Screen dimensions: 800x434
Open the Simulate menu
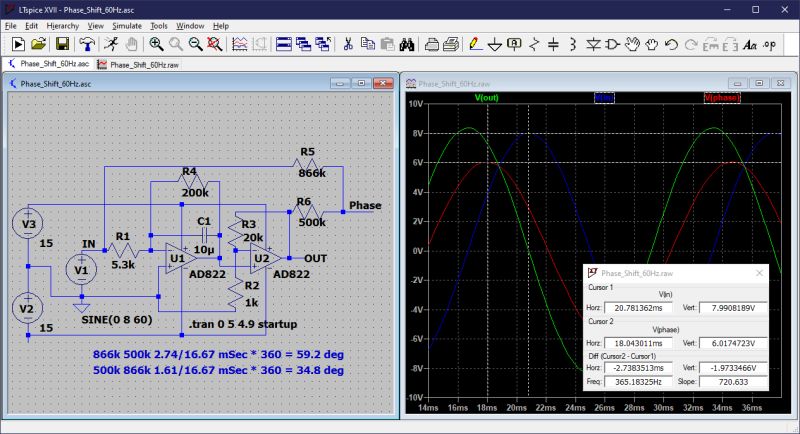(x=127, y=25)
